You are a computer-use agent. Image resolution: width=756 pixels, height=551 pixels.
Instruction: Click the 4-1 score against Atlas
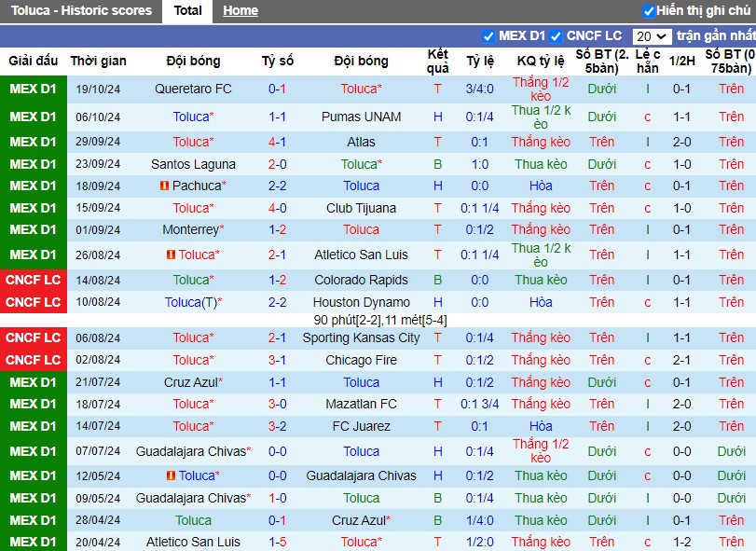click(x=277, y=142)
